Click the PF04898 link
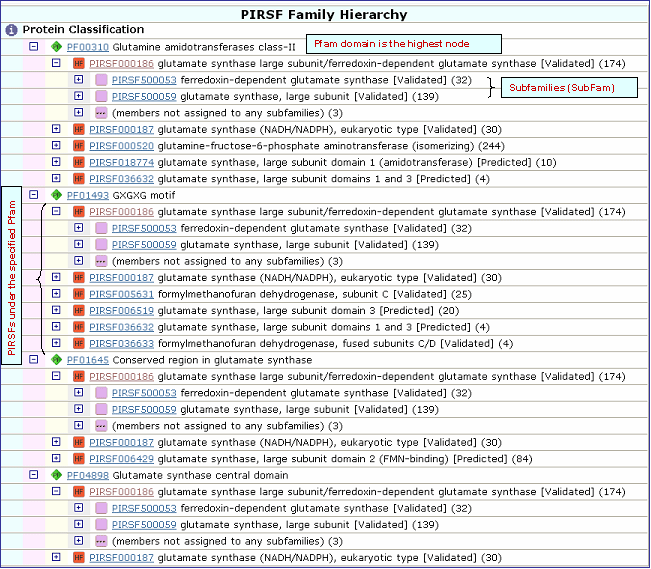 88,475
